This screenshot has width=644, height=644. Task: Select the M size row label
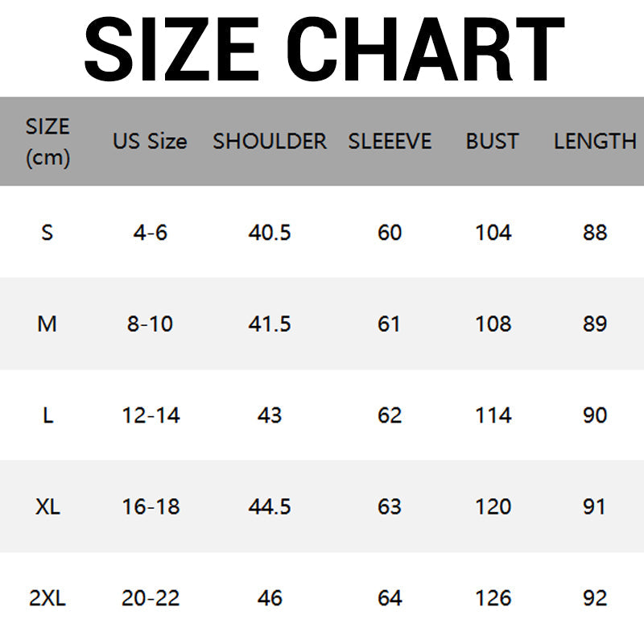[47, 324]
